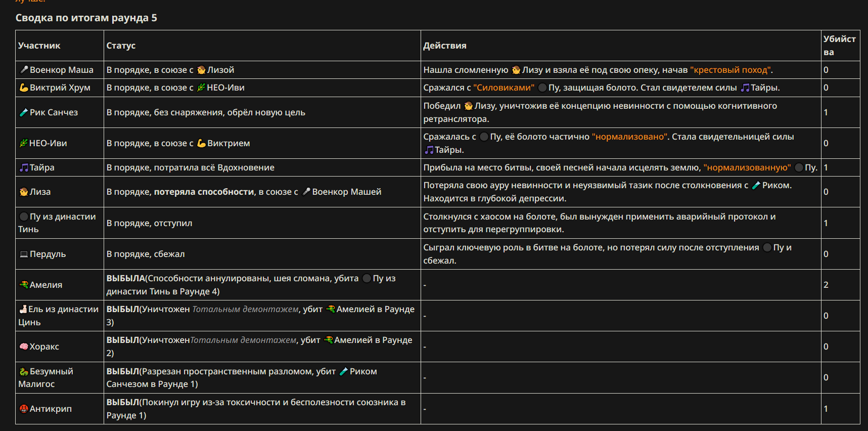Click the microphone icon in Лиза's status cell
The height and width of the screenshot is (431, 868).
[x=306, y=192]
